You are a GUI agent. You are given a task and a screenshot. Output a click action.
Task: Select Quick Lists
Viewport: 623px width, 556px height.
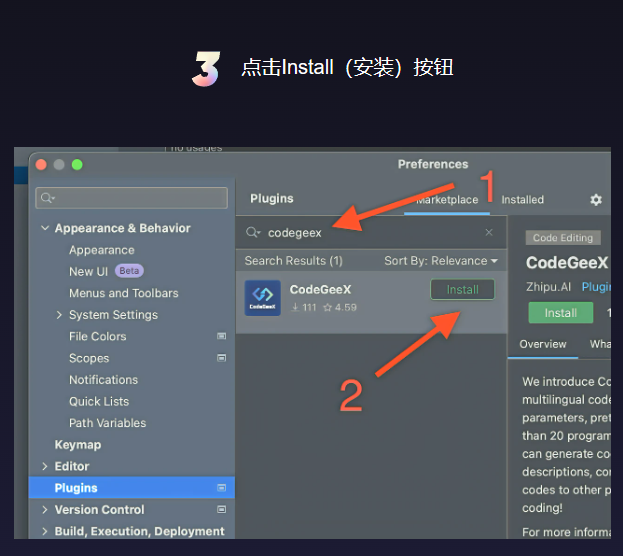coord(99,401)
